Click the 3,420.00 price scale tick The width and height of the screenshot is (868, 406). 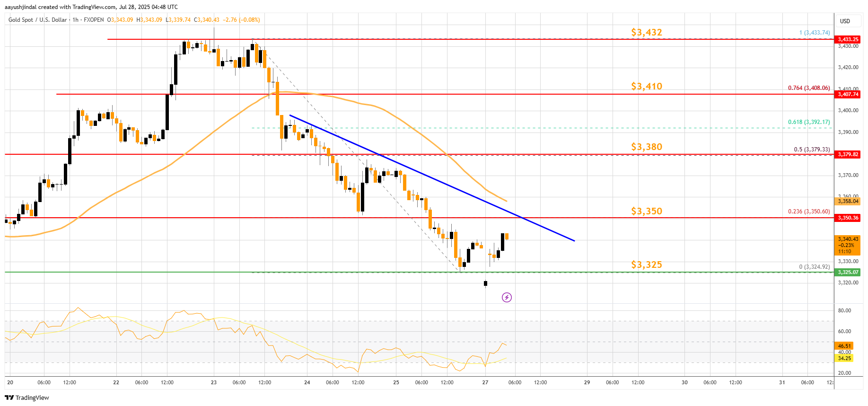pos(848,67)
